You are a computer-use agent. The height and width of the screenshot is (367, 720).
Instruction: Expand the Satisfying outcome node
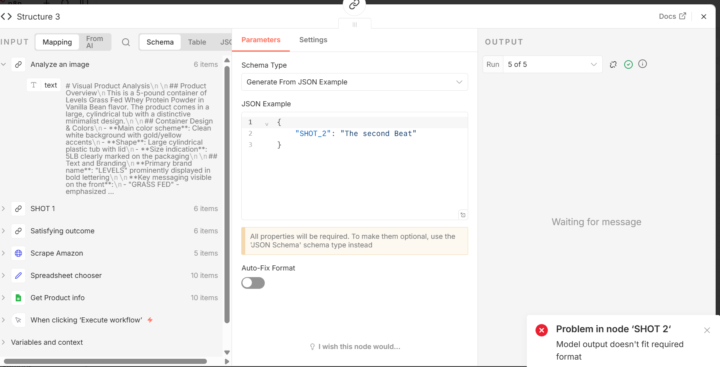click(4, 231)
